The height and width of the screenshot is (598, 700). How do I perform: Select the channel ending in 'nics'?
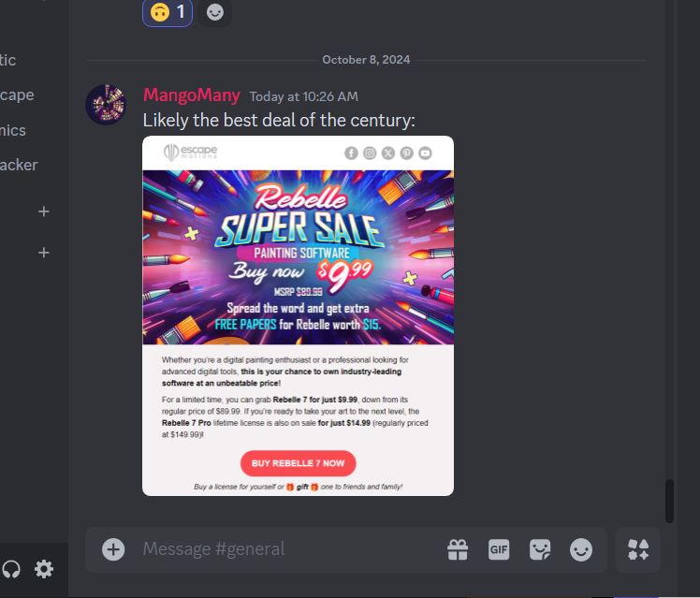tap(13, 130)
